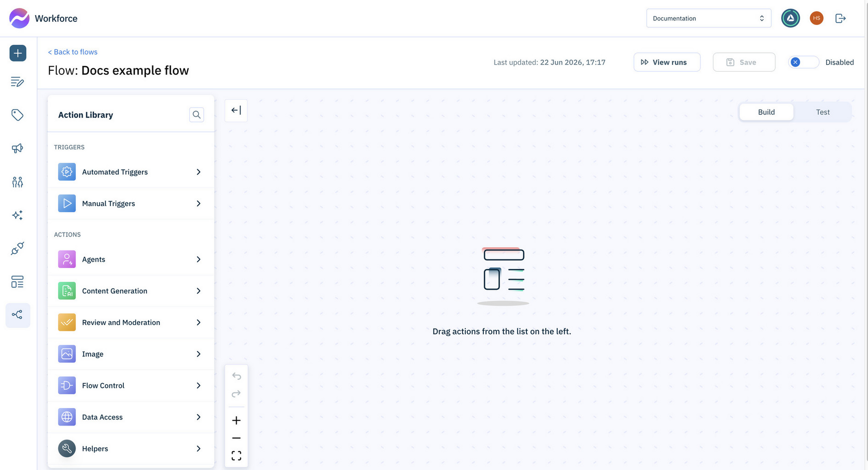This screenshot has height=470, width=868.
Task: Expand Agents chevron
Action: [199, 259]
